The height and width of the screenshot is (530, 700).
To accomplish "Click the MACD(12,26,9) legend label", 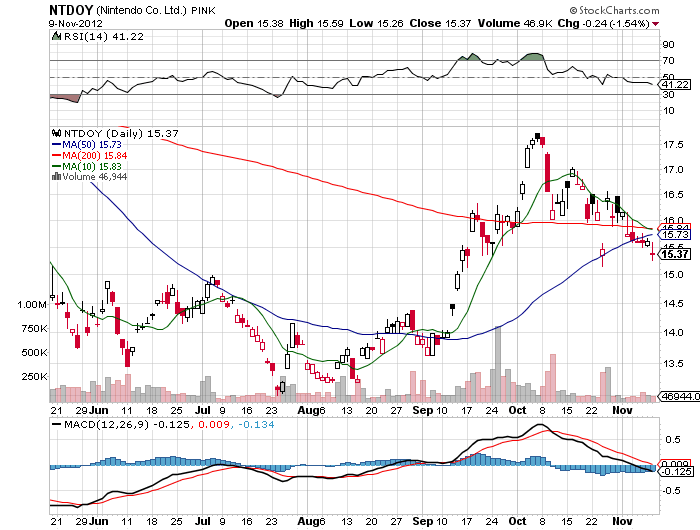I will [106, 424].
